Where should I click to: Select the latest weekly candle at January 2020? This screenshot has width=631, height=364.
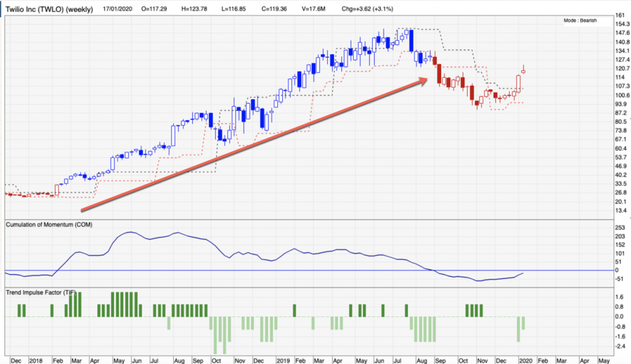click(524, 71)
